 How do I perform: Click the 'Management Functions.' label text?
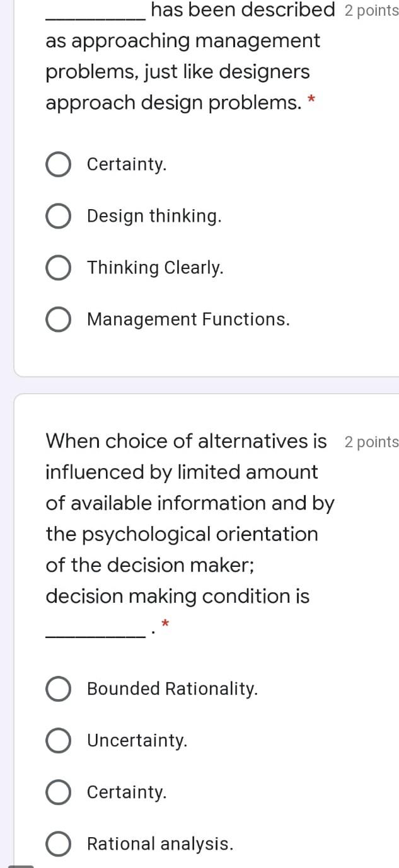(188, 319)
